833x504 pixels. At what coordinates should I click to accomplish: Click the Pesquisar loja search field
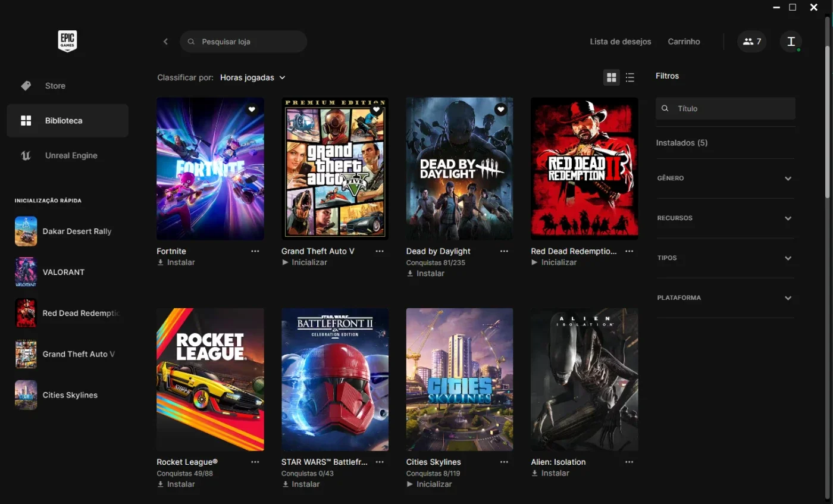(x=243, y=42)
